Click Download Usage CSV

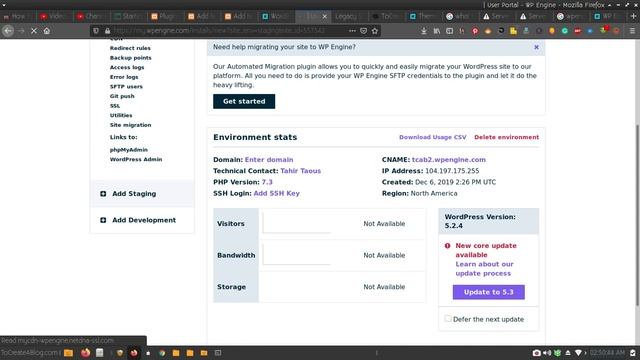pyautogui.click(x=433, y=137)
